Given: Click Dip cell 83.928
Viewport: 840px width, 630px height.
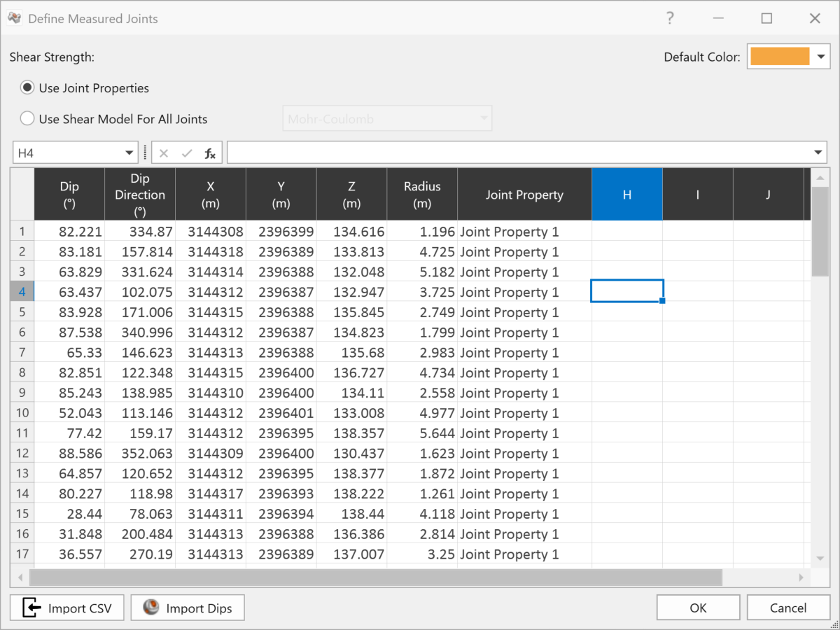Looking at the screenshot, I should point(69,312).
